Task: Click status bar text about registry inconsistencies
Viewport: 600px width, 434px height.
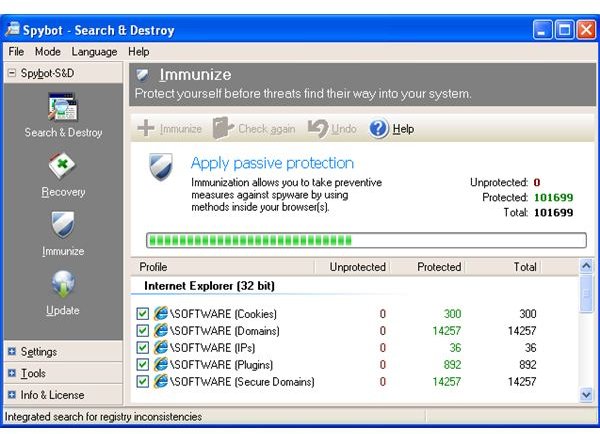Action: 103,416
